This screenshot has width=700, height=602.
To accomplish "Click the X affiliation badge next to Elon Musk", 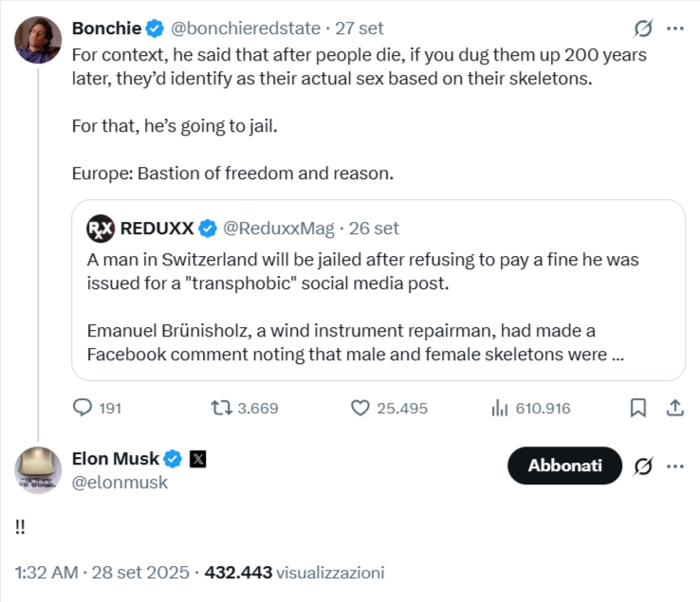I will pyautogui.click(x=198, y=459).
